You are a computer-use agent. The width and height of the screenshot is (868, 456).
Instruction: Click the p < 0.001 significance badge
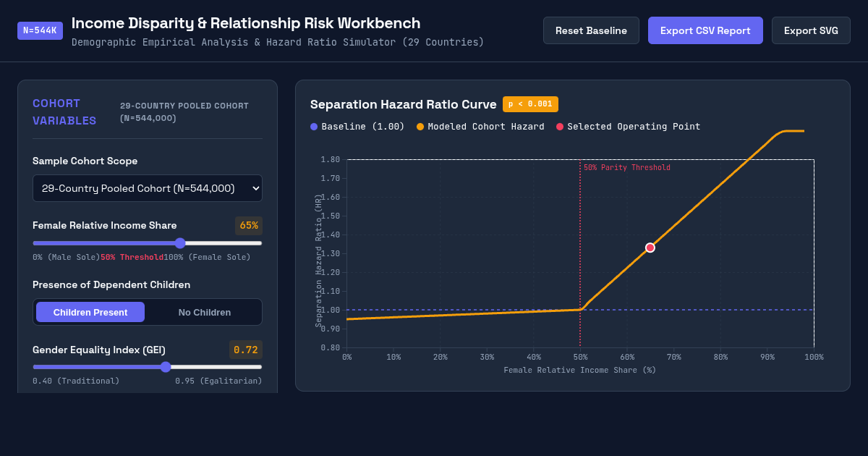click(x=530, y=104)
